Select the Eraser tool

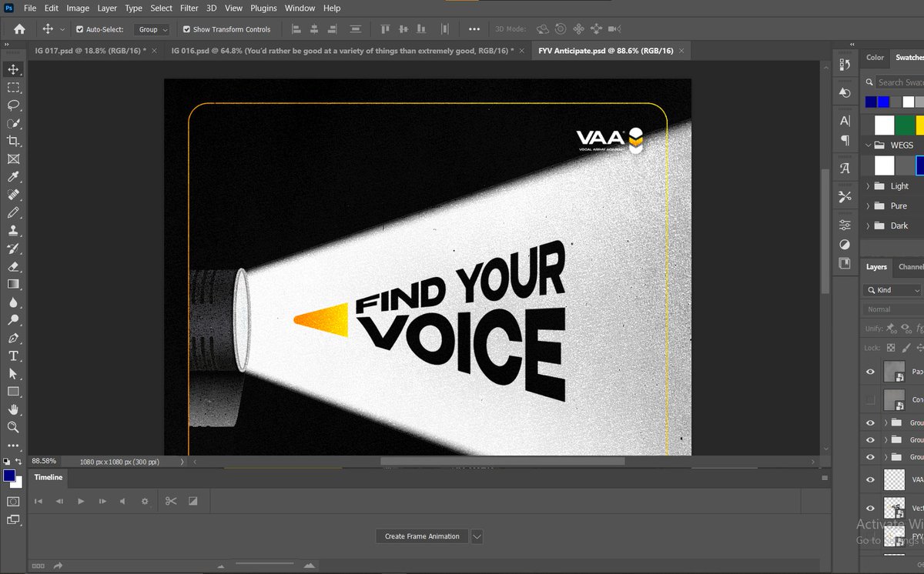(x=13, y=266)
